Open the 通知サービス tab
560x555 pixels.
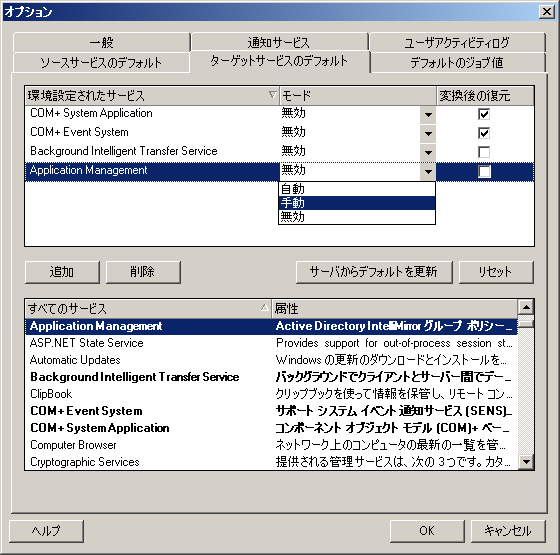[279, 42]
